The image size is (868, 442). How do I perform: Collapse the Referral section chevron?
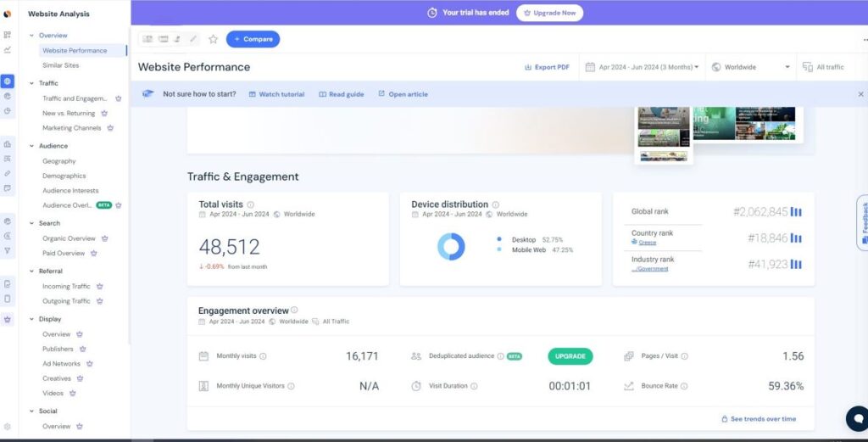pyautogui.click(x=31, y=271)
